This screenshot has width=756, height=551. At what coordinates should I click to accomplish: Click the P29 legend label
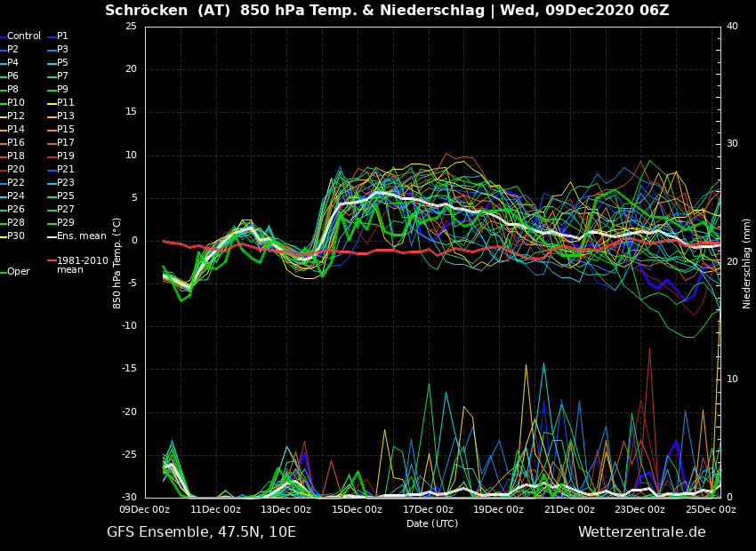pyautogui.click(x=66, y=223)
